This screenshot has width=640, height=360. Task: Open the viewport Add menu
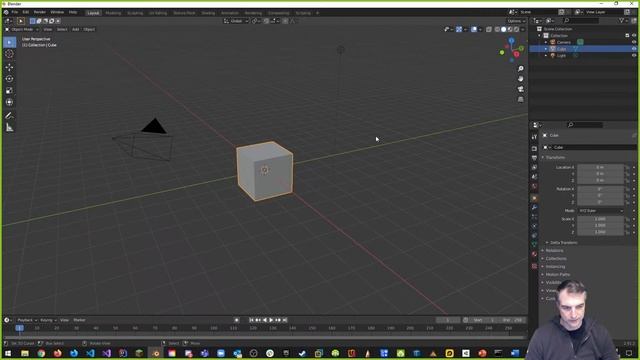76,29
